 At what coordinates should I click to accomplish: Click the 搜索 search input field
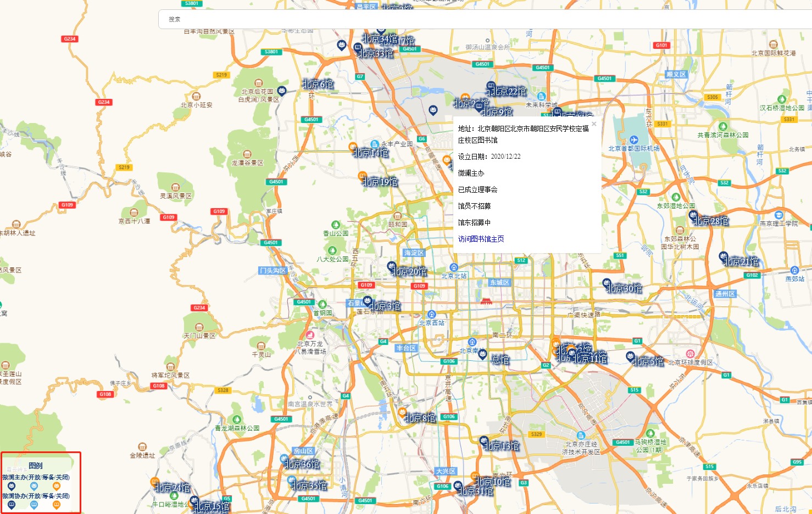pos(483,19)
